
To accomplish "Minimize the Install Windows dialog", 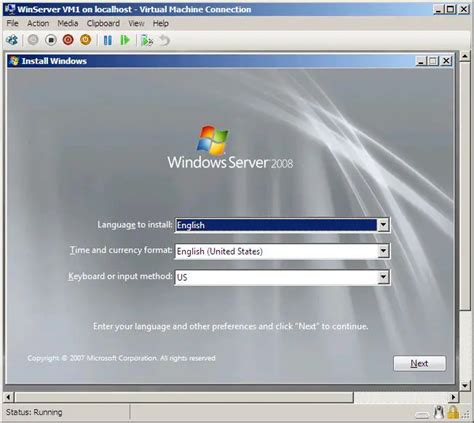I will click(421, 61).
